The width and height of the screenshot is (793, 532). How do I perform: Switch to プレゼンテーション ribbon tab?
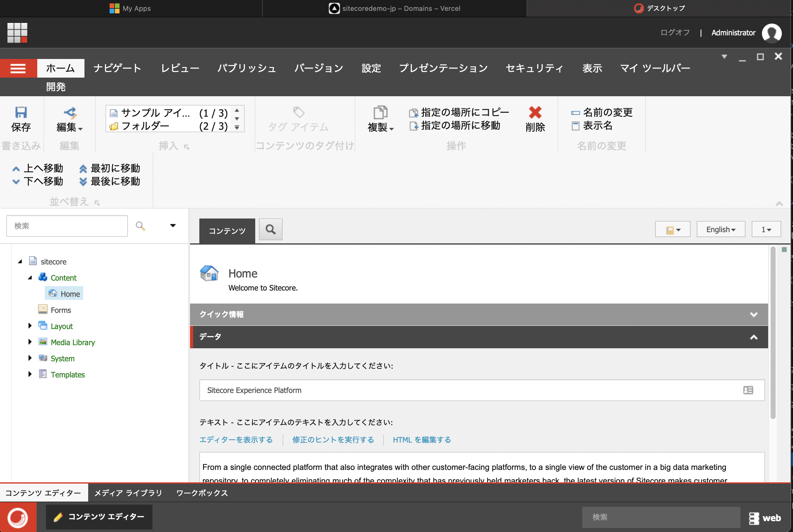pyautogui.click(x=443, y=68)
